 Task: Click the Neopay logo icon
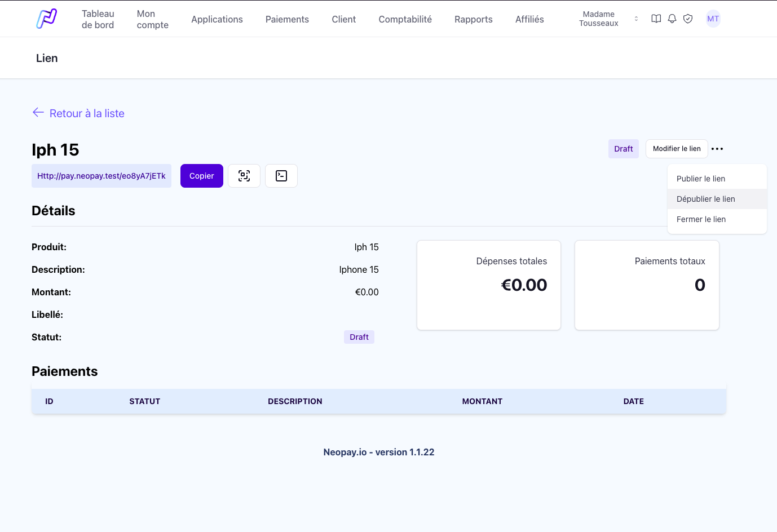coord(47,19)
